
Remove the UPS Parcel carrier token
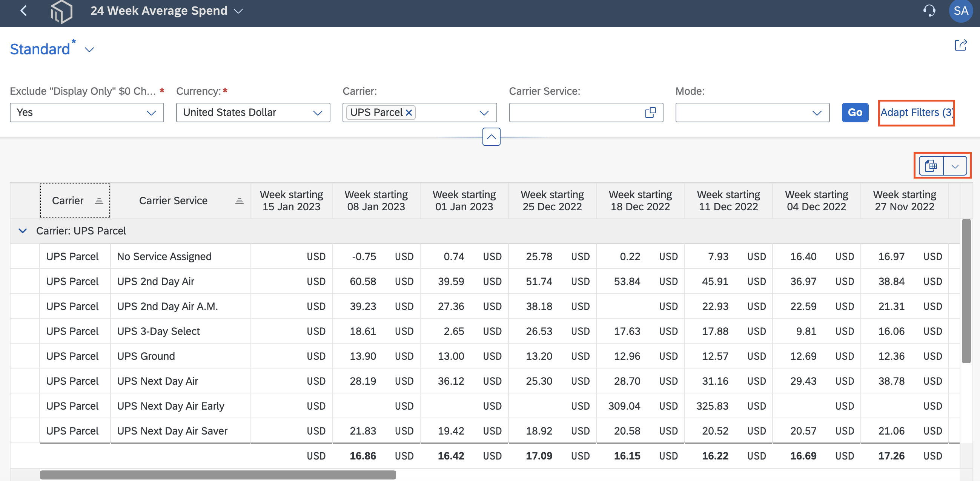coord(409,113)
